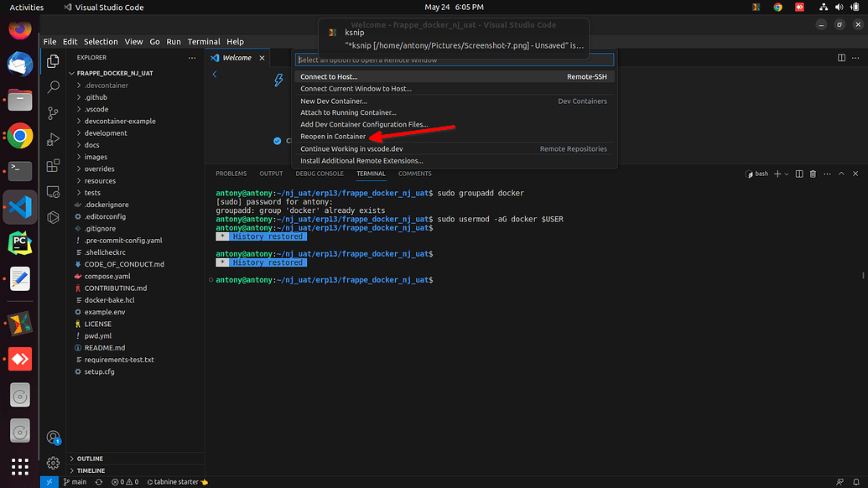Open new terminal launch profile dropdown
The height and width of the screenshot is (488, 868).
[x=787, y=174]
